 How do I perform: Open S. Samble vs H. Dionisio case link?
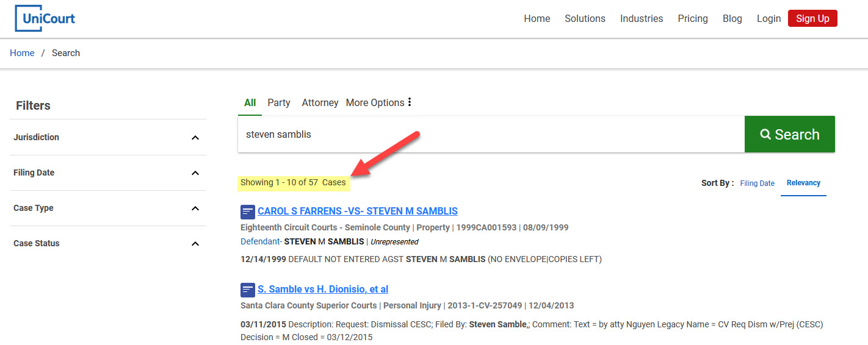(x=322, y=290)
